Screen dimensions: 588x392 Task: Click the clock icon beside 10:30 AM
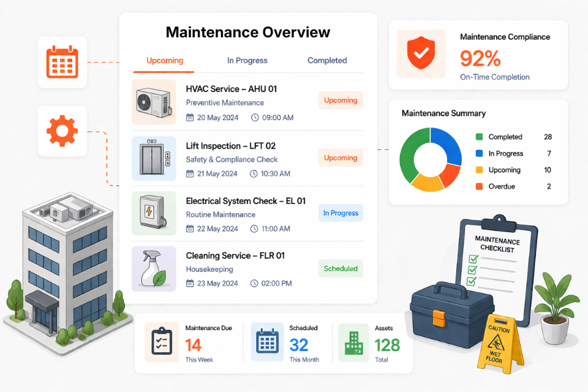pyautogui.click(x=254, y=174)
